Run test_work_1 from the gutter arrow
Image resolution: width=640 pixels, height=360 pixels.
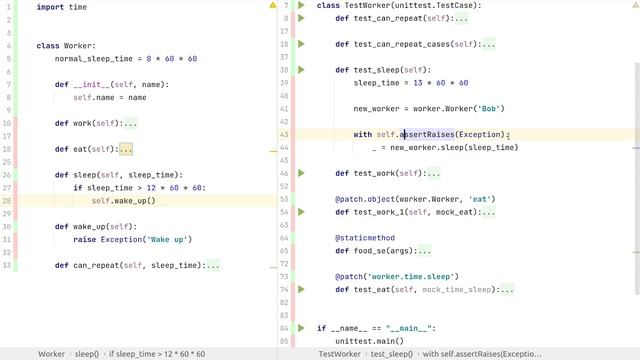click(301, 212)
